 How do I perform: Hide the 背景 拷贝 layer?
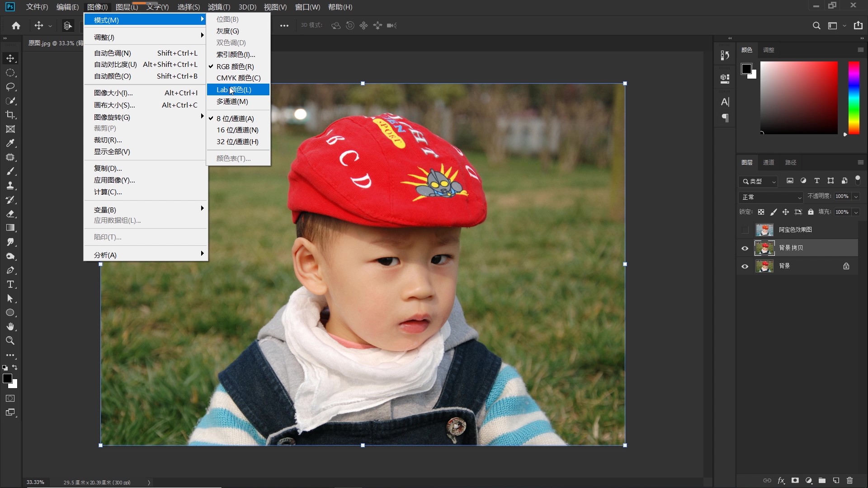point(745,248)
